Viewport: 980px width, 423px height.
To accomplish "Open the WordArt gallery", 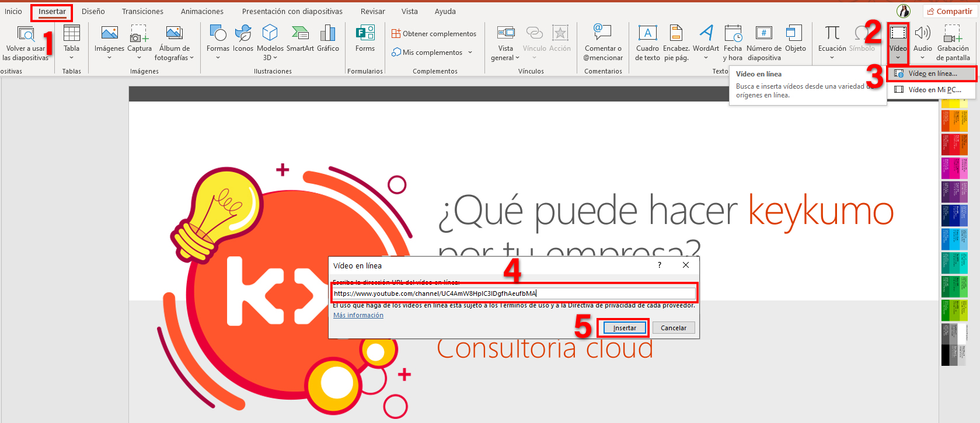I will click(706, 42).
